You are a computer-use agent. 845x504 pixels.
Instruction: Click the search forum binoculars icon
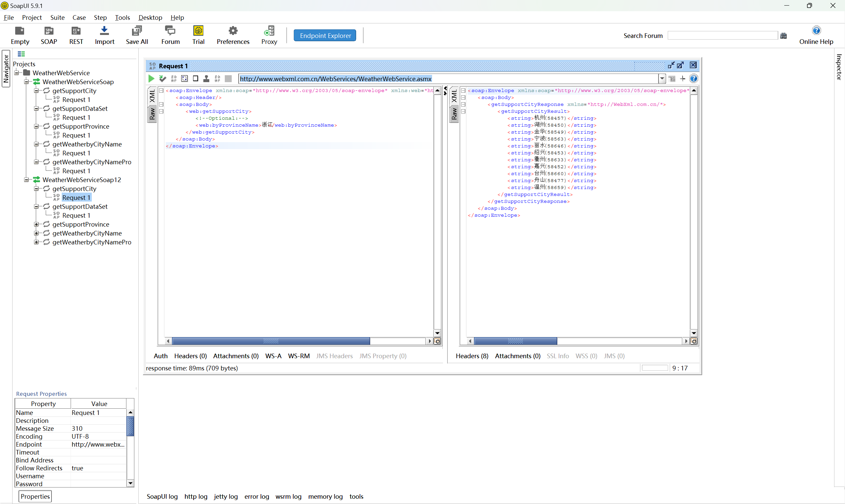pos(784,36)
